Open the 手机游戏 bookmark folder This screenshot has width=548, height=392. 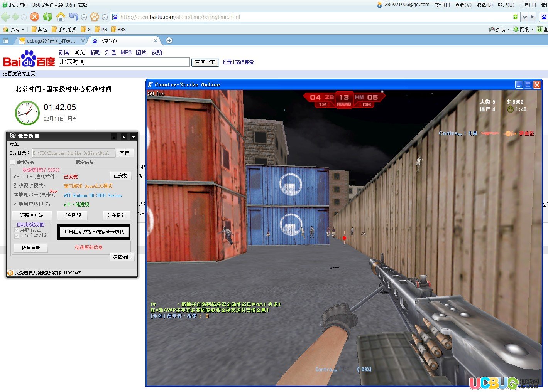point(64,29)
